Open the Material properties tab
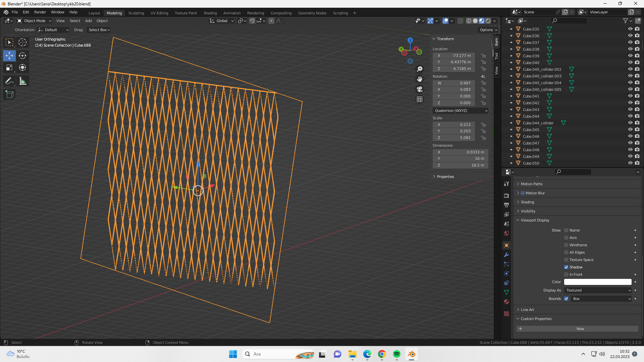The width and height of the screenshot is (644, 362). pyautogui.click(x=506, y=302)
